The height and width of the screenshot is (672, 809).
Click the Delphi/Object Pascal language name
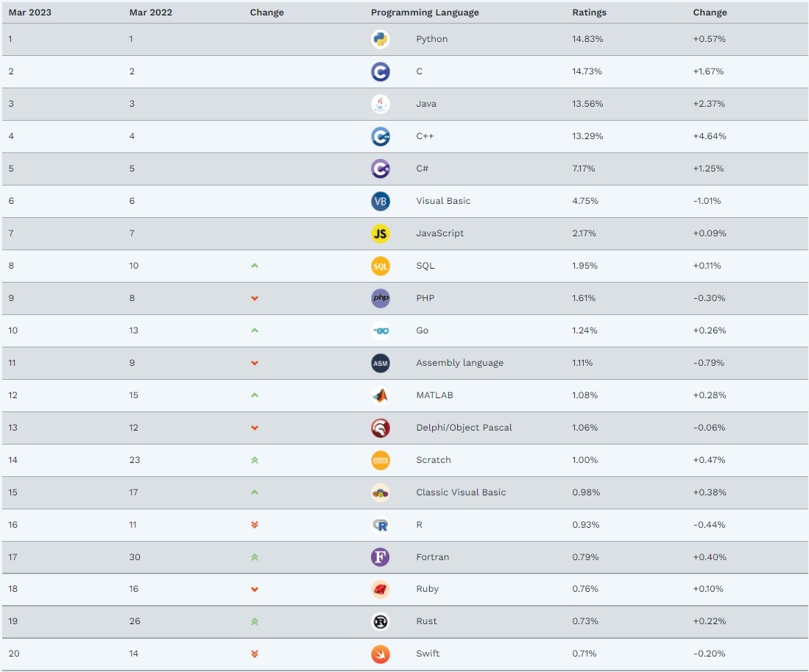(x=464, y=428)
